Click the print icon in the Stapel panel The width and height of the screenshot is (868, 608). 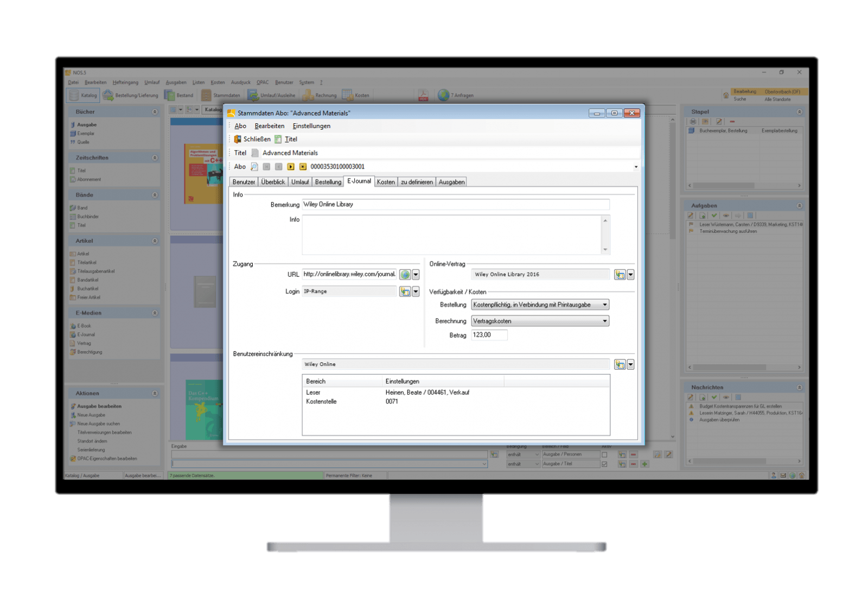point(693,122)
